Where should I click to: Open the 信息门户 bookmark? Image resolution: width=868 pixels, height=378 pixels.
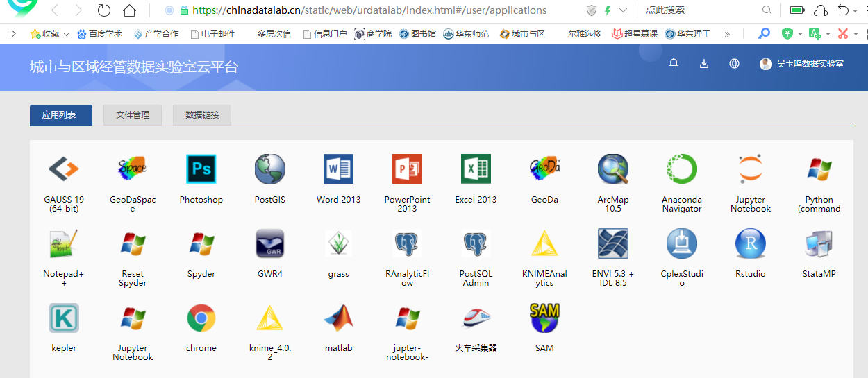pos(325,33)
